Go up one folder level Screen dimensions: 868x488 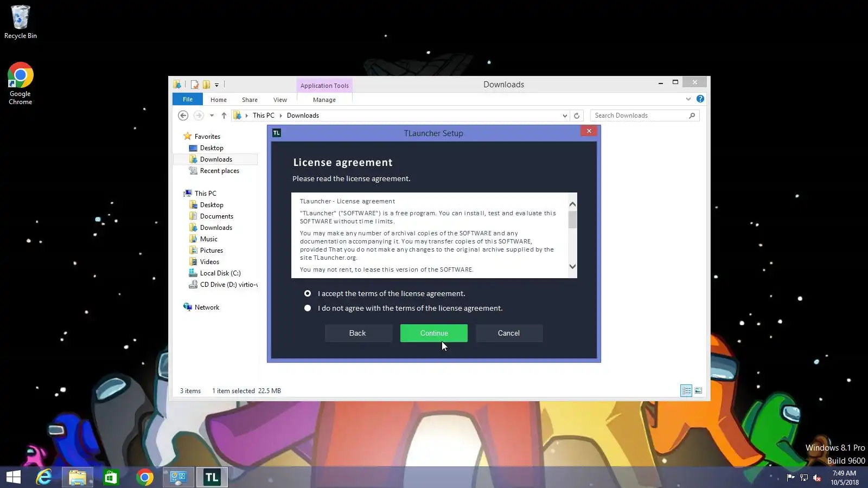pos(224,115)
